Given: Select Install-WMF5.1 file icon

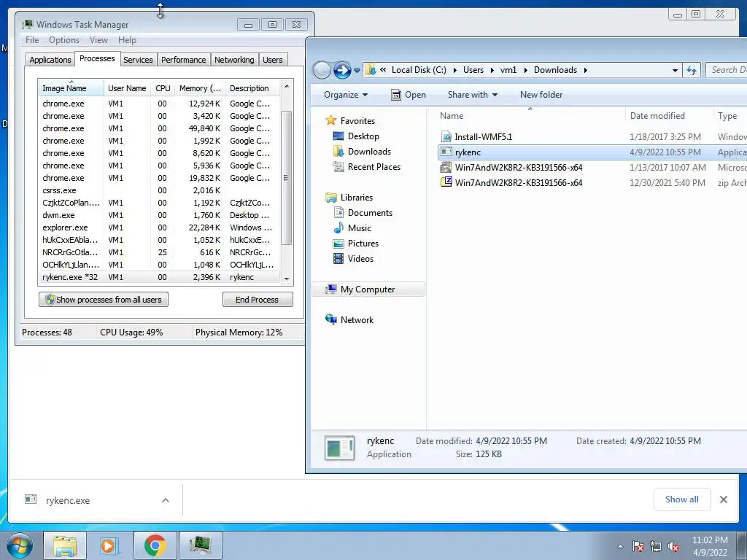Looking at the screenshot, I should [x=446, y=137].
